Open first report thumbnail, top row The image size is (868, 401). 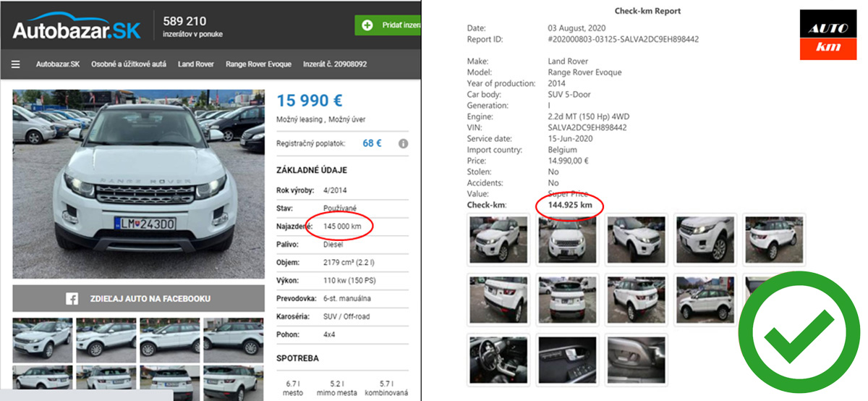coord(498,240)
